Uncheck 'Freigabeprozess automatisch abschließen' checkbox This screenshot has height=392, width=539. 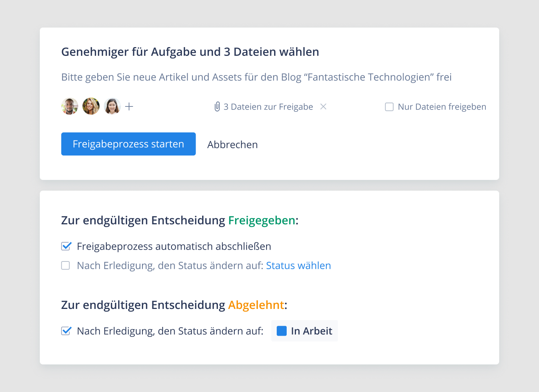click(66, 246)
